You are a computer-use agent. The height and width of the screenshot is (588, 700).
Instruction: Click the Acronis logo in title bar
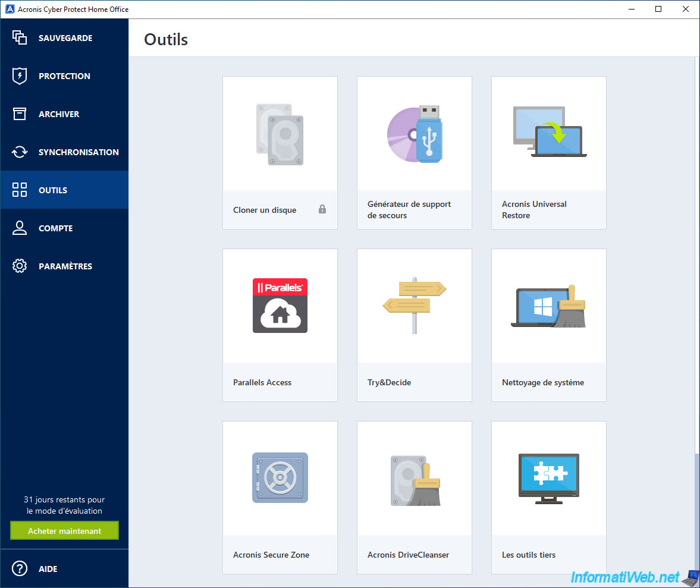10,9
